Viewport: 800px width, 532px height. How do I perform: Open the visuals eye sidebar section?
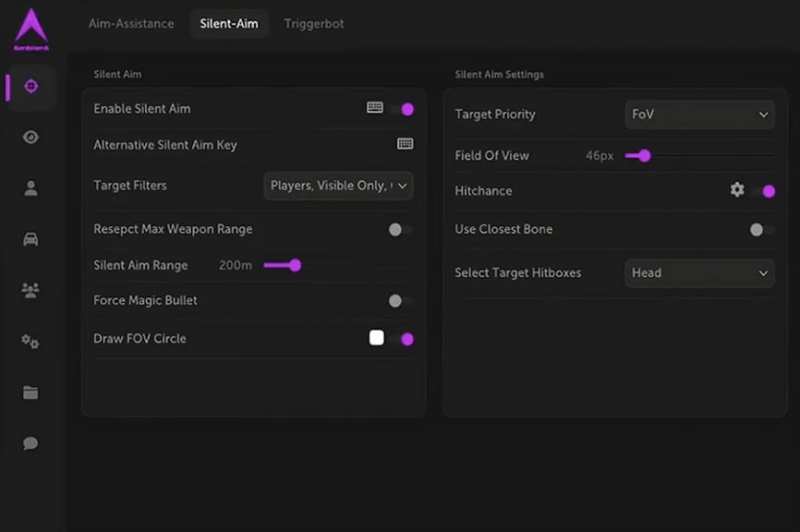point(30,138)
